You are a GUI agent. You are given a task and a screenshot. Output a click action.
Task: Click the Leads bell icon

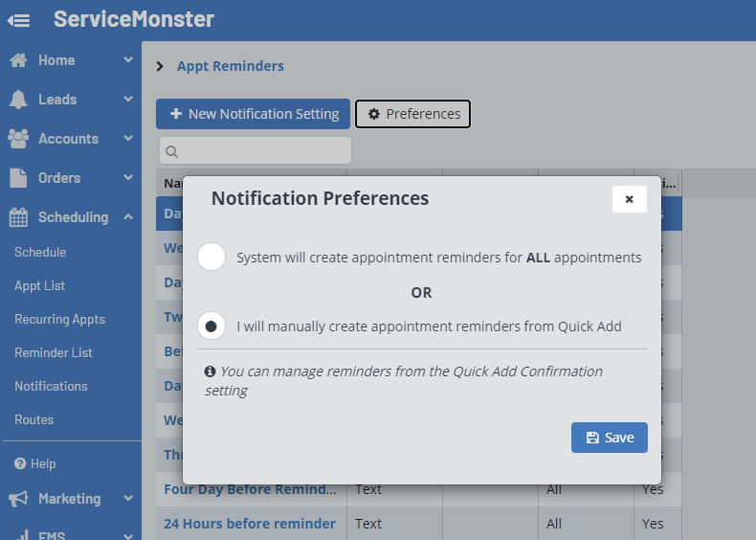pos(18,100)
